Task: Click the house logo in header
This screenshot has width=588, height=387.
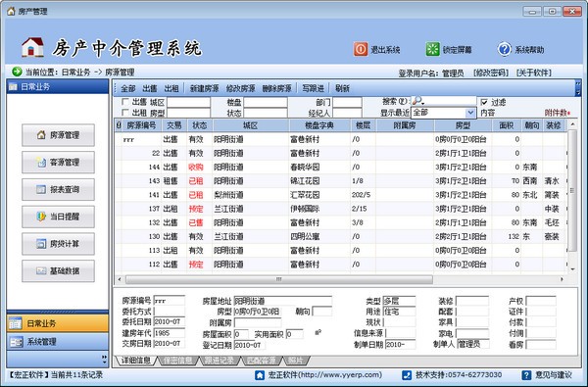Action: coord(32,47)
